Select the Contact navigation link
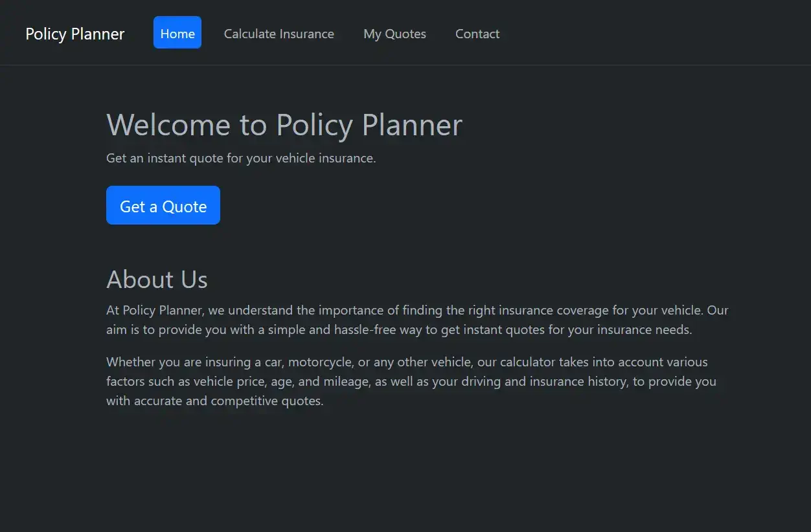811x532 pixels. tap(477, 34)
